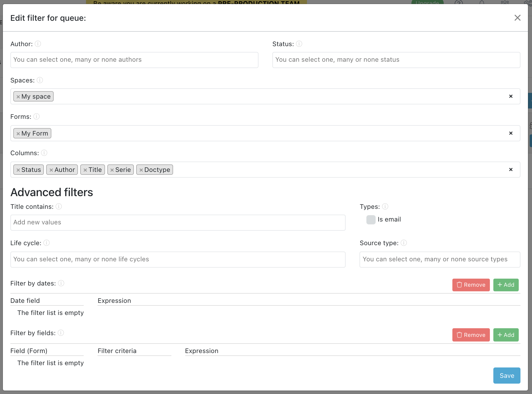Click the info icon next to Author
532x394 pixels.
click(x=38, y=44)
